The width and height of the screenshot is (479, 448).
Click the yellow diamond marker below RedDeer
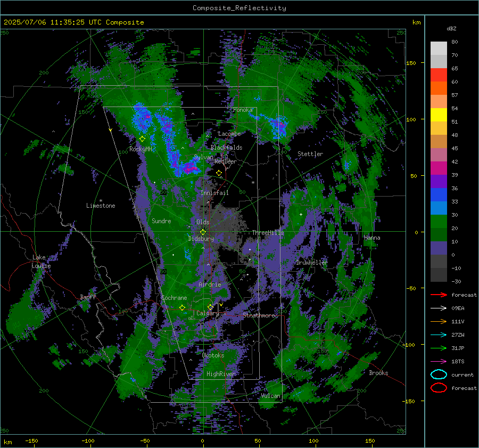219,173
